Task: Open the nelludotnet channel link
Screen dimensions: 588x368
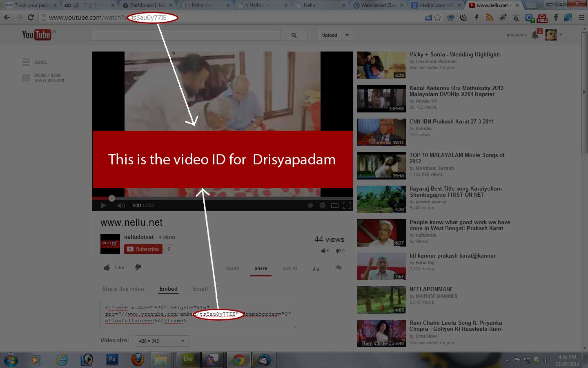Action: (139, 237)
